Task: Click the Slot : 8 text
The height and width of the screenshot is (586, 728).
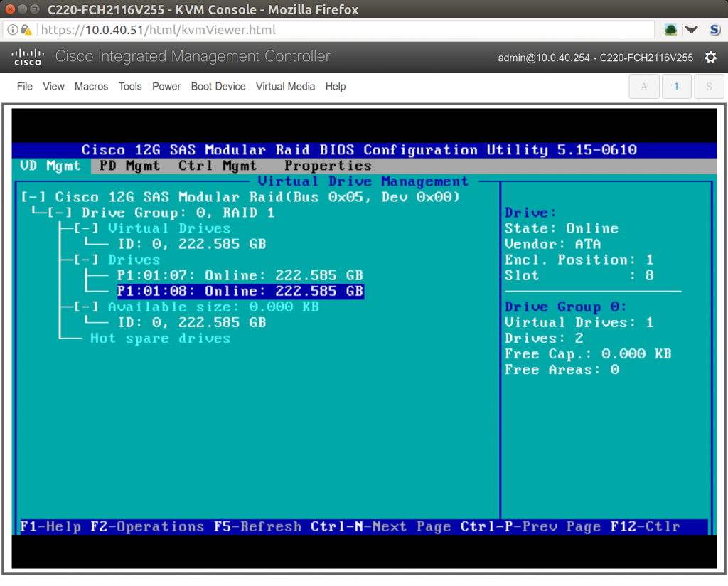Action: click(x=579, y=275)
